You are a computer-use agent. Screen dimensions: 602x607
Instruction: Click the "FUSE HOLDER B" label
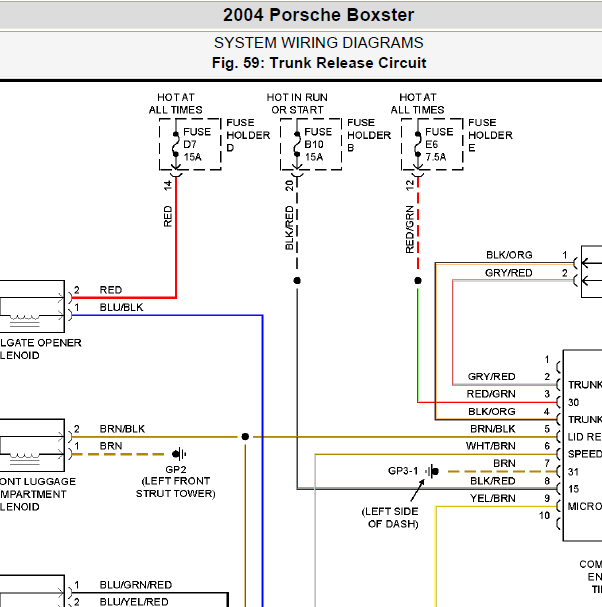tap(369, 135)
